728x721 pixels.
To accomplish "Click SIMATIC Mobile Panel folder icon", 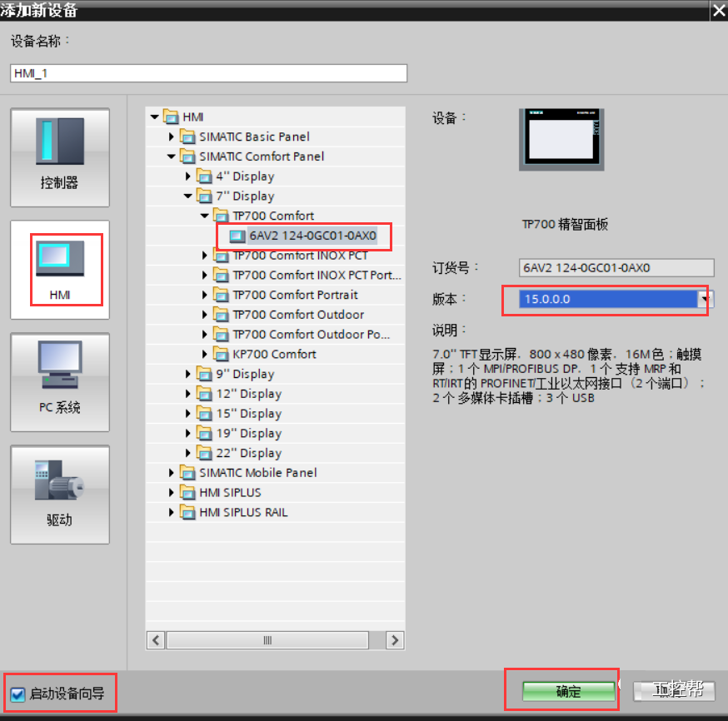I will 187,473.
